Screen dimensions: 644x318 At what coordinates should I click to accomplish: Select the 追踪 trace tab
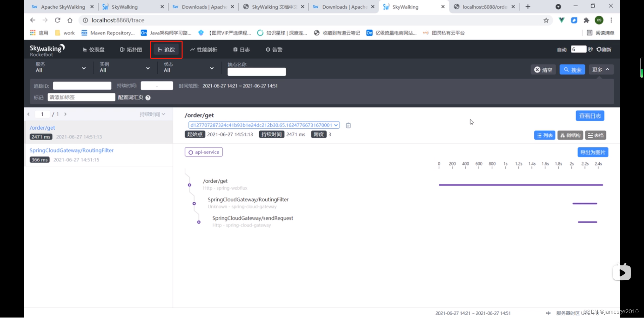[x=166, y=50]
